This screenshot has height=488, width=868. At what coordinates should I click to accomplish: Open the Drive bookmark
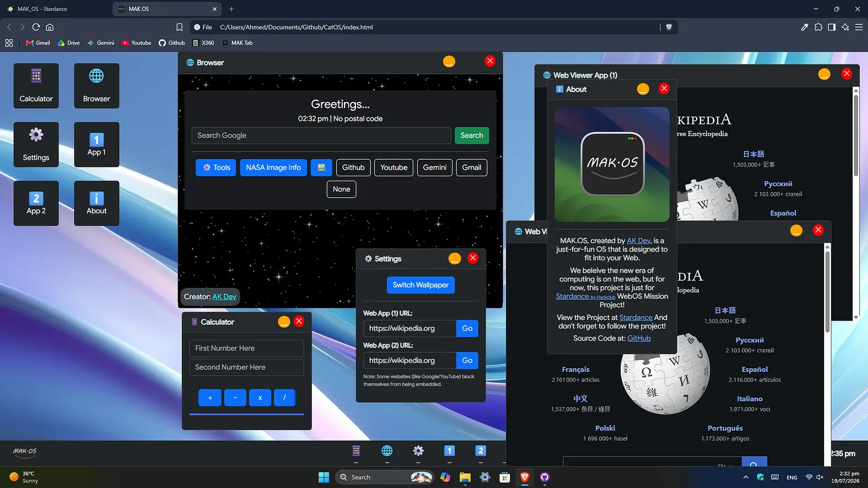(x=69, y=43)
